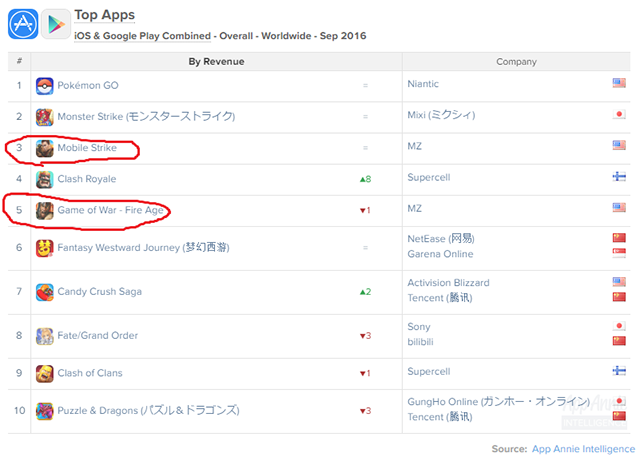Click the China flag beside NetEase
This screenshot has height=457, width=640.
click(619, 237)
